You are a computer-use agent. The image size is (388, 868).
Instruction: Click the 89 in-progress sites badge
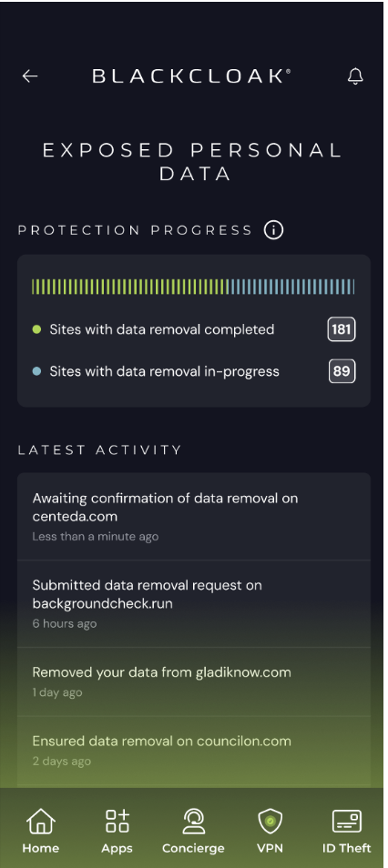(x=342, y=371)
